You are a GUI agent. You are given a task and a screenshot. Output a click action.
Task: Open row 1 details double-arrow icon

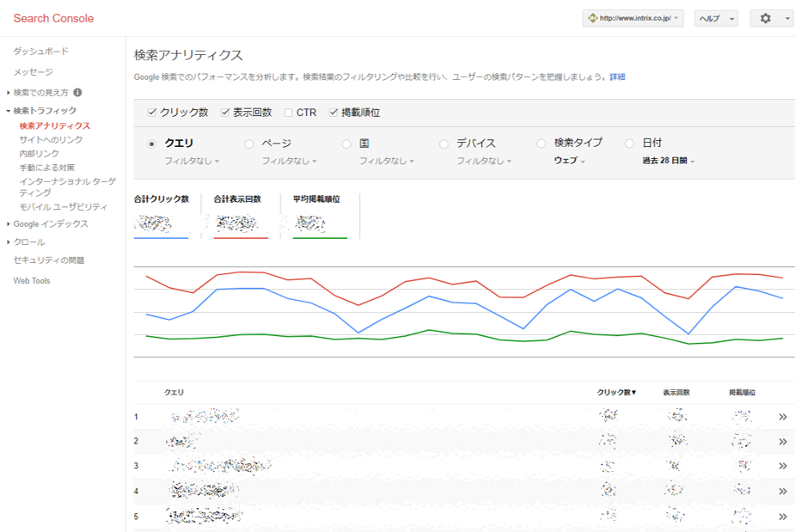pyautogui.click(x=783, y=417)
